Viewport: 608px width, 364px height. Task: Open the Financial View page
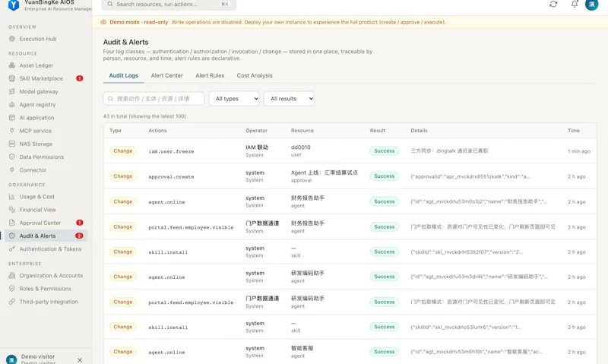[46, 210]
